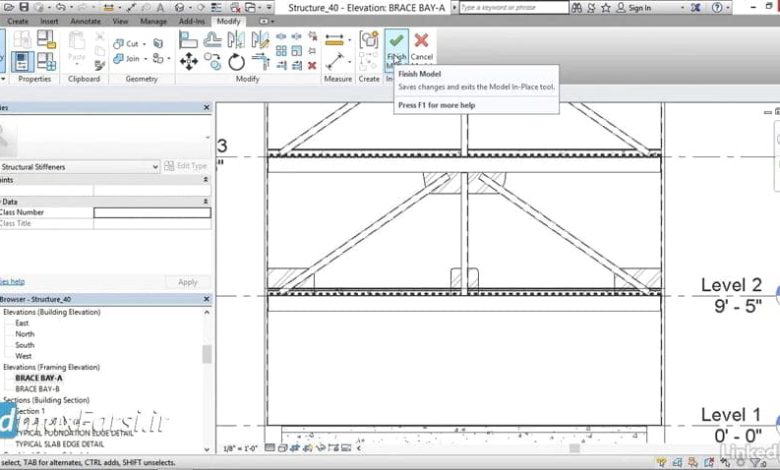Viewport: 780px width, 470px height.
Task: Click the Open folder icon in quick access toolbar
Action: [9, 7]
